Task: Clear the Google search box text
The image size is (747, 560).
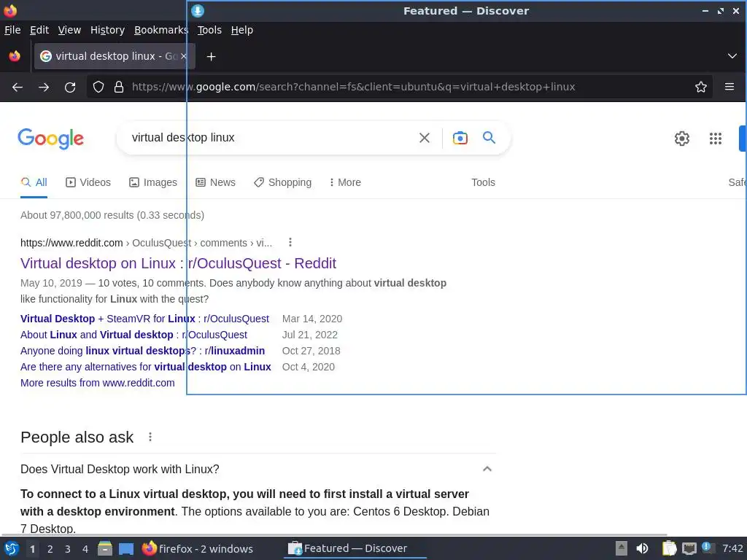Action: click(x=424, y=138)
